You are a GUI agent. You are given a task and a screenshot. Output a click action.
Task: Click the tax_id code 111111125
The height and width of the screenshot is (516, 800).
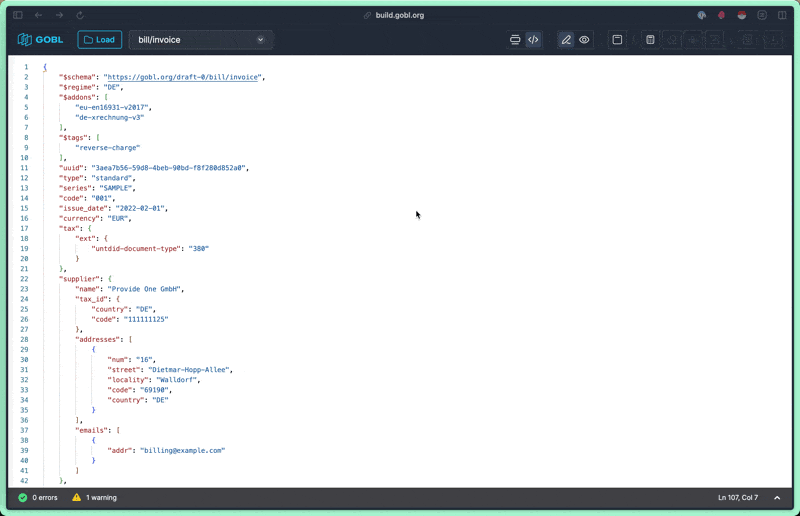(146, 320)
